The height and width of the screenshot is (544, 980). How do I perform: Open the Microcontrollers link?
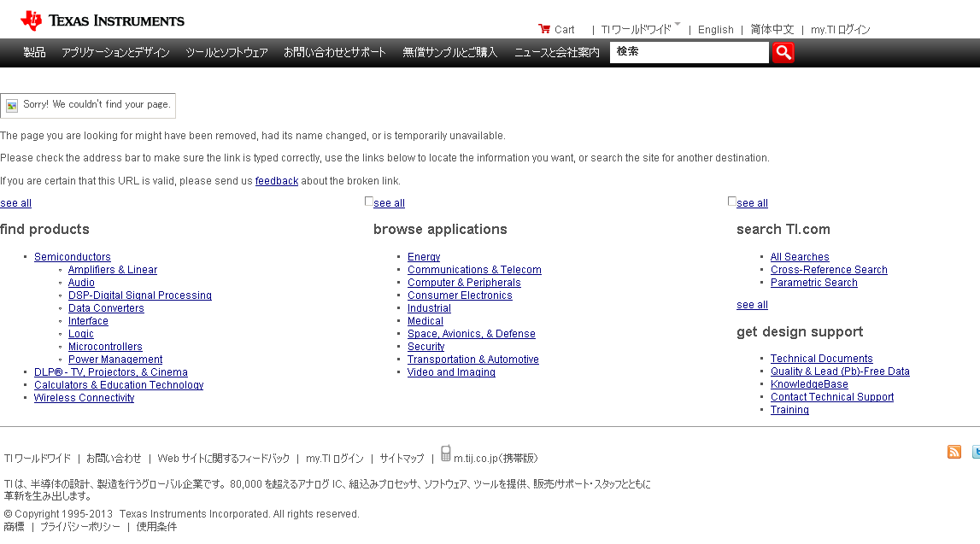(x=105, y=347)
